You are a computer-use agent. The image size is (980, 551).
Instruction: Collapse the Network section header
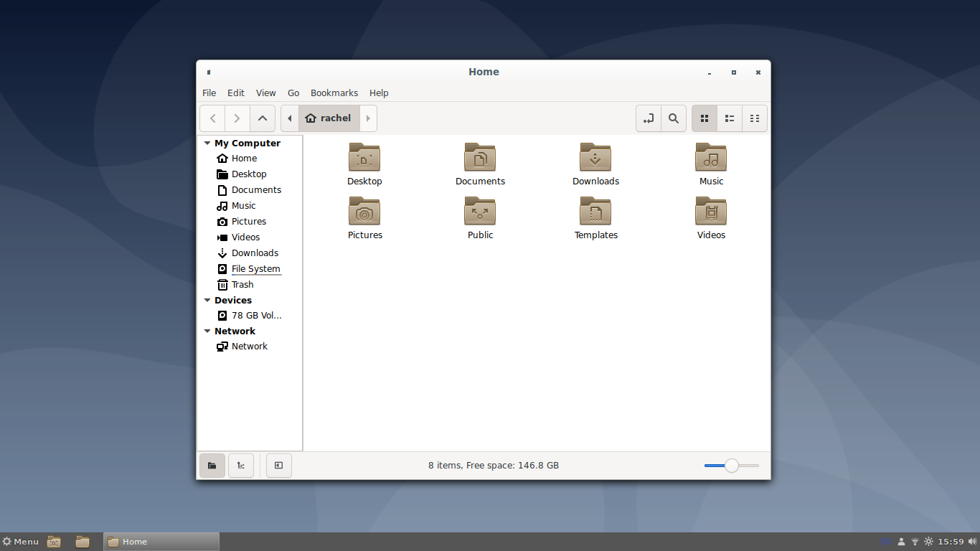tap(207, 331)
